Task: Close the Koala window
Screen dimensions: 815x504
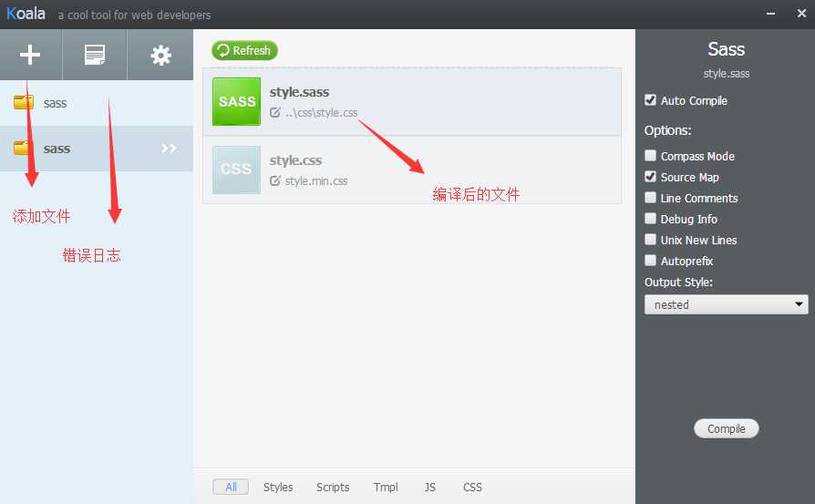Action: pos(801,14)
